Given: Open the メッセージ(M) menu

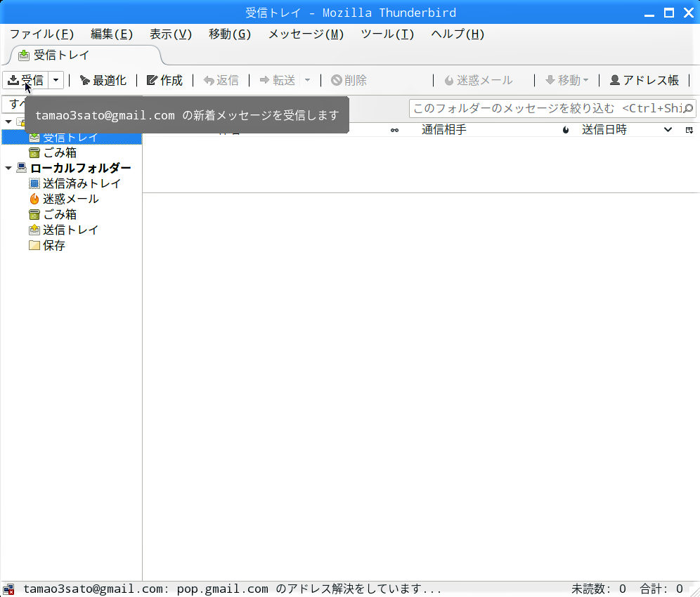Looking at the screenshot, I should (306, 34).
